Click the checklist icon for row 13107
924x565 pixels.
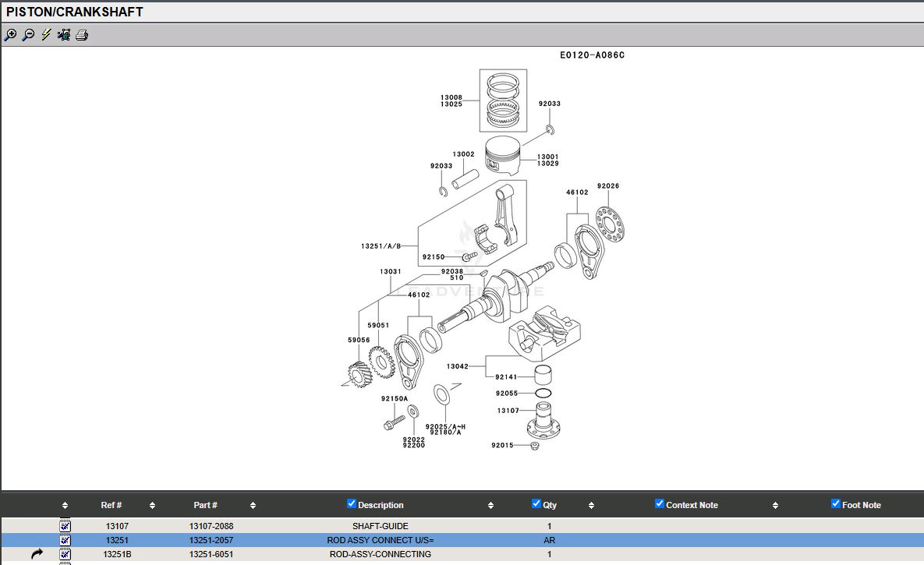tap(65, 526)
